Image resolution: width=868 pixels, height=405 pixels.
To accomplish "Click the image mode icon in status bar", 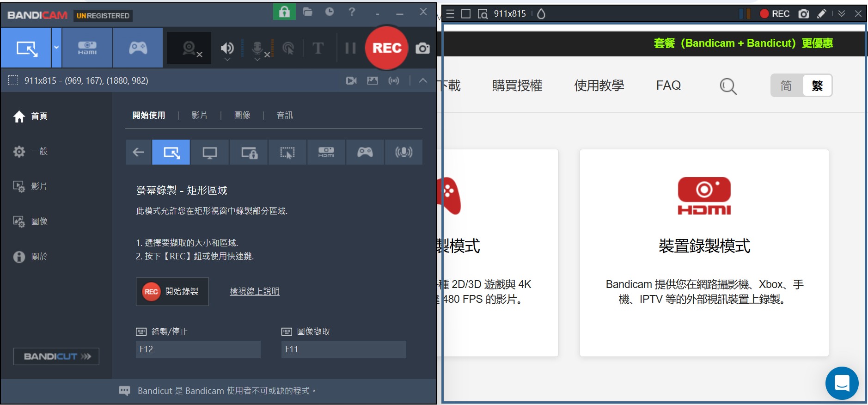I will (373, 80).
